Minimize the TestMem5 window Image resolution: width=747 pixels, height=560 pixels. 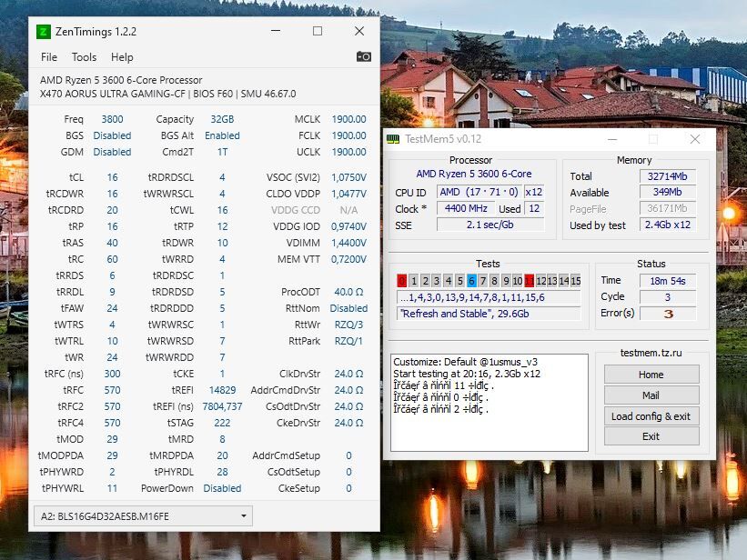pyautogui.click(x=612, y=139)
